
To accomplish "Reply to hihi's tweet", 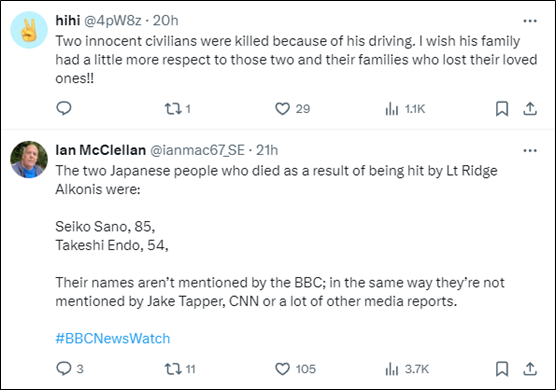I will coord(64,108).
